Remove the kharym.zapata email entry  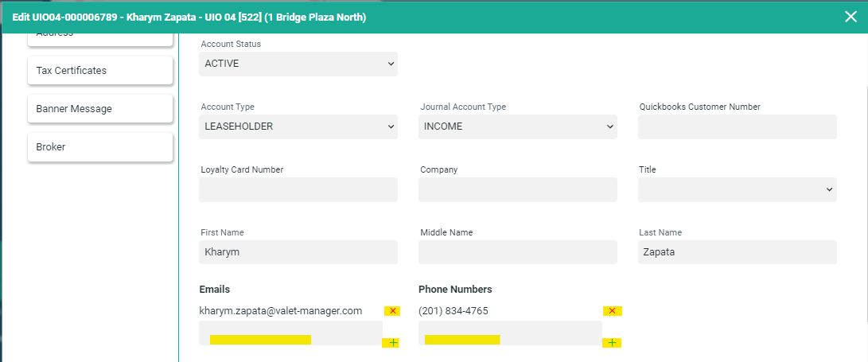(392, 311)
